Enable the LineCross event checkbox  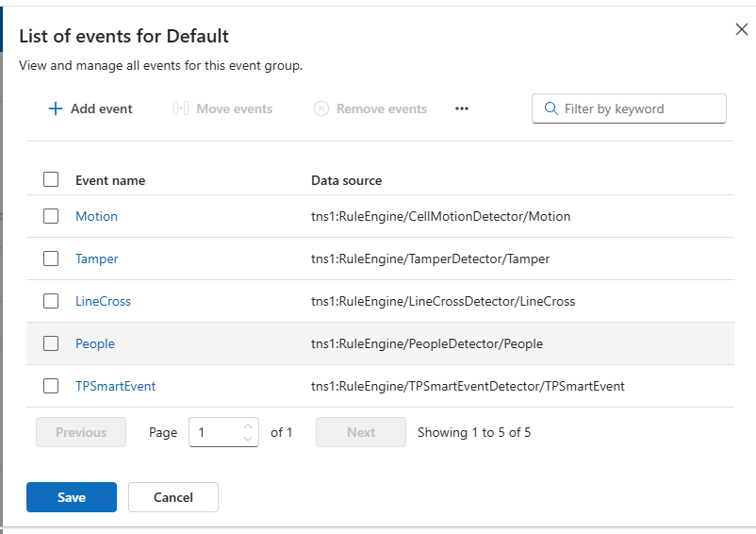coord(51,301)
